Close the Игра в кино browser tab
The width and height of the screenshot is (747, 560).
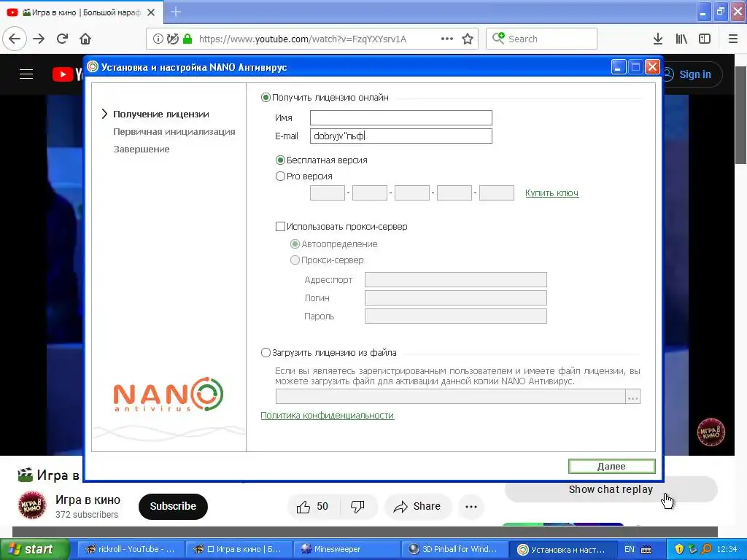(x=151, y=12)
